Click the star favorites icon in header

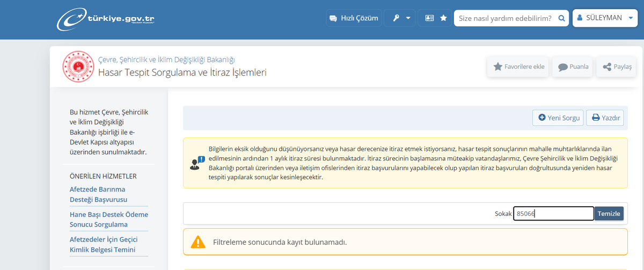[443, 18]
